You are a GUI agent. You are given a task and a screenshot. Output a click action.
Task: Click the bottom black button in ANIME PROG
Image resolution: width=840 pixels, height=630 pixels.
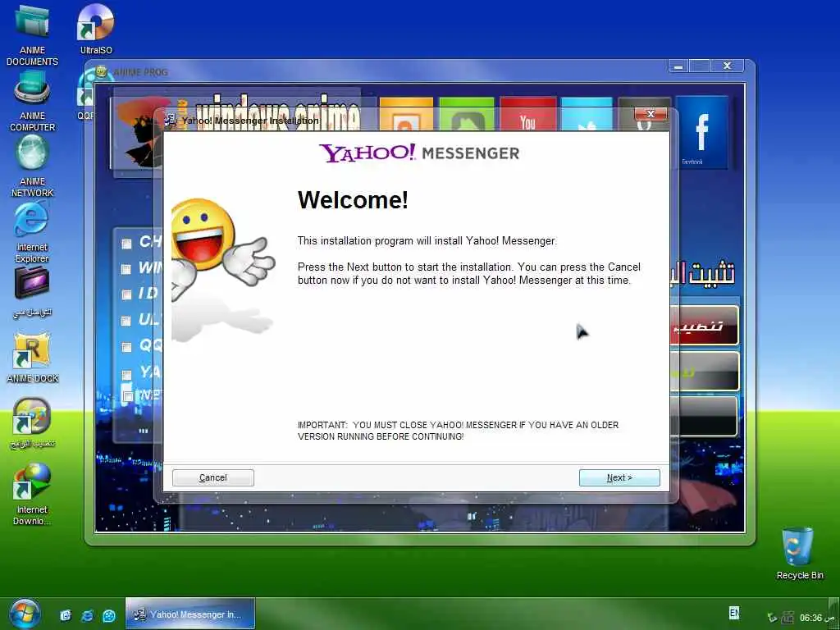pyautogui.click(x=705, y=417)
